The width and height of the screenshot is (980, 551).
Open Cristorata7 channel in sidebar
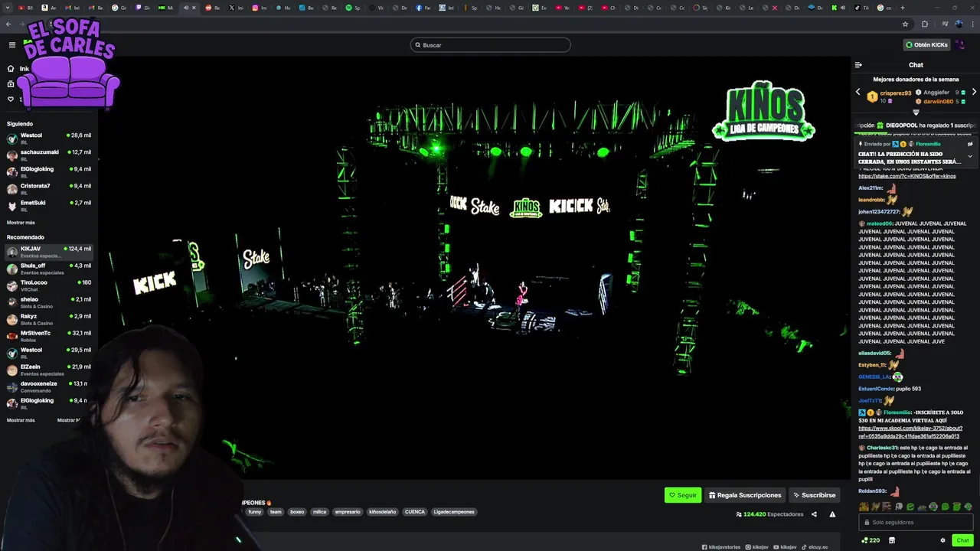tap(49, 189)
